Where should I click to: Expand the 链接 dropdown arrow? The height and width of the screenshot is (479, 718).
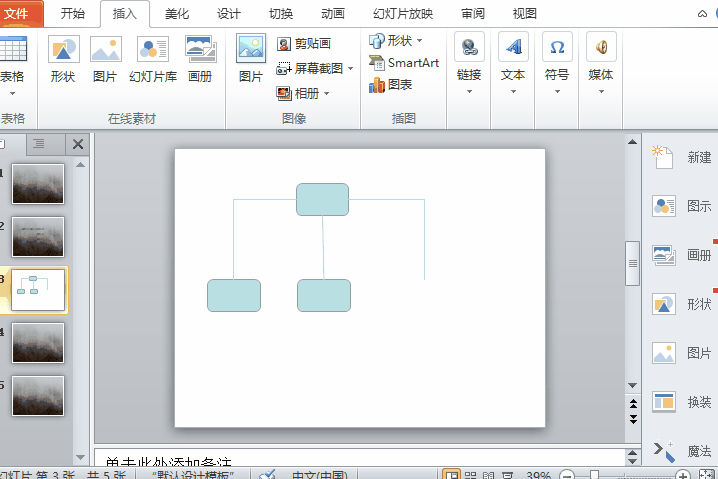point(469,92)
